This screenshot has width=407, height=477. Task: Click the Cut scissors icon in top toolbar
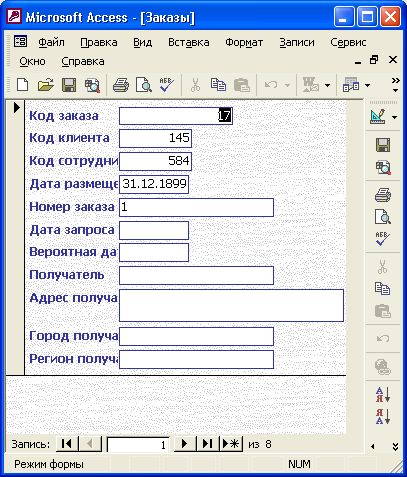[x=195, y=85]
